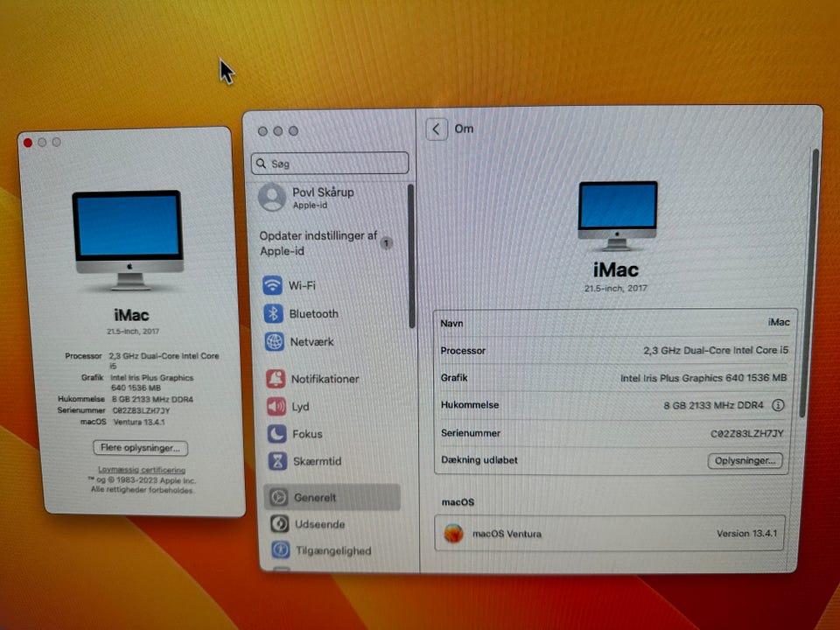This screenshot has height=630, width=840.
Task: Click the 2,3 GHz Dual-Core processor value
Action: point(716,350)
